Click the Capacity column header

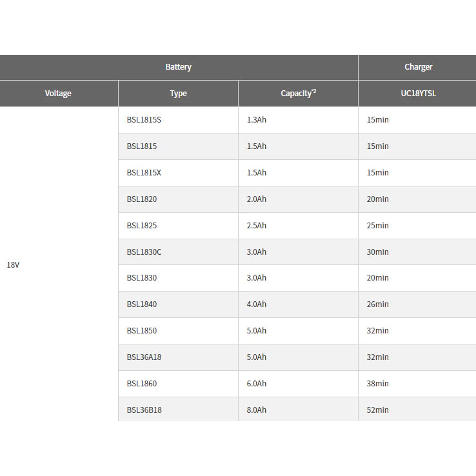pos(298,94)
